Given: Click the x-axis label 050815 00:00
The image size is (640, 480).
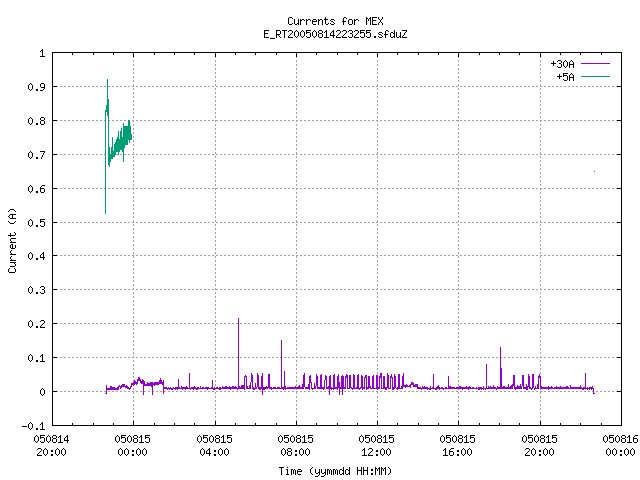Looking at the screenshot, I should pyautogui.click(x=133, y=446).
